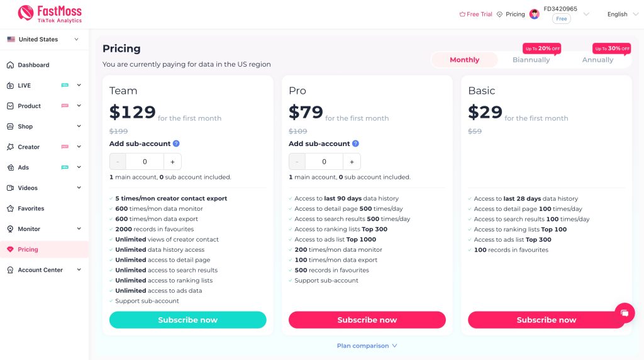Click the Free Trial link

tap(476, 14)
